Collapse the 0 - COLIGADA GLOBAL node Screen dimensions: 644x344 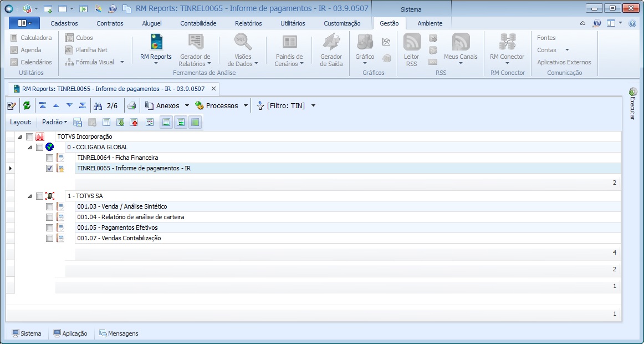pyautogui.click(x=29, y=148)
